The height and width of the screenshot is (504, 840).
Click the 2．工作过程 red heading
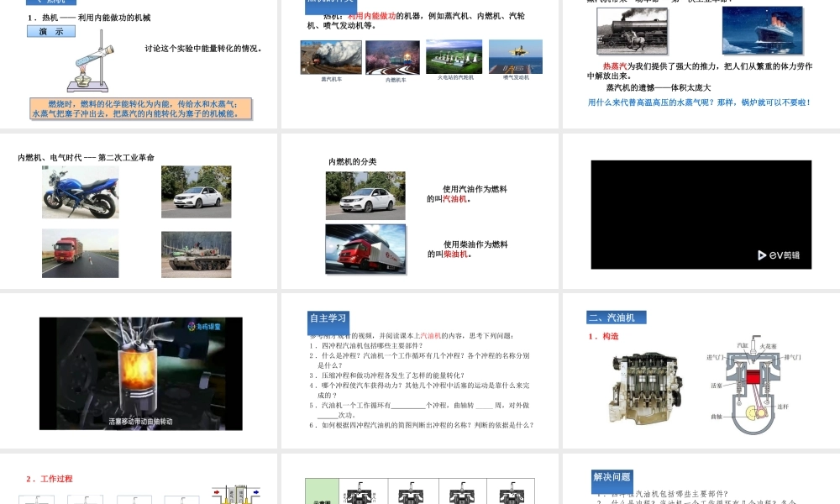50,479
